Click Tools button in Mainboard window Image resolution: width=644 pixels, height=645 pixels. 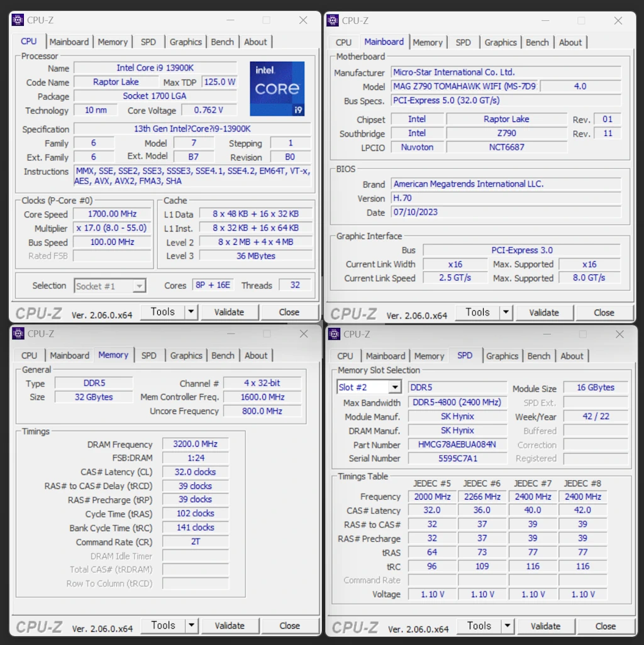pos(478,313)
